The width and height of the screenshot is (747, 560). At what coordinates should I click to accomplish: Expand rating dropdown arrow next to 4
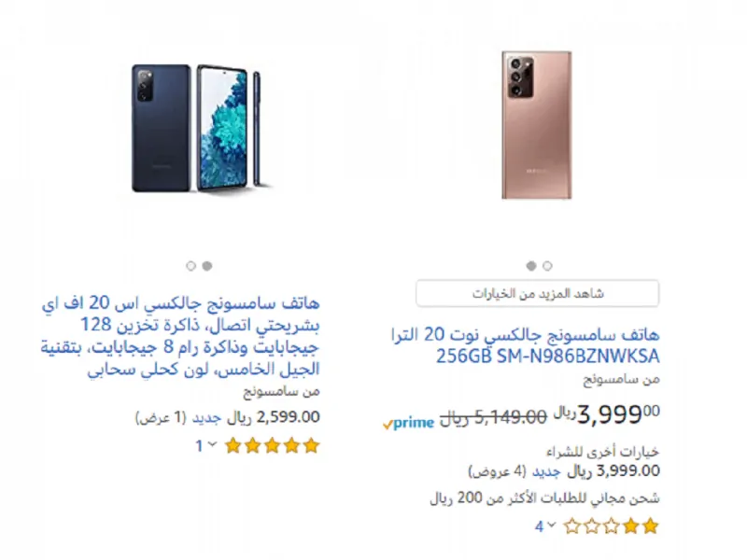pos(552,525)
